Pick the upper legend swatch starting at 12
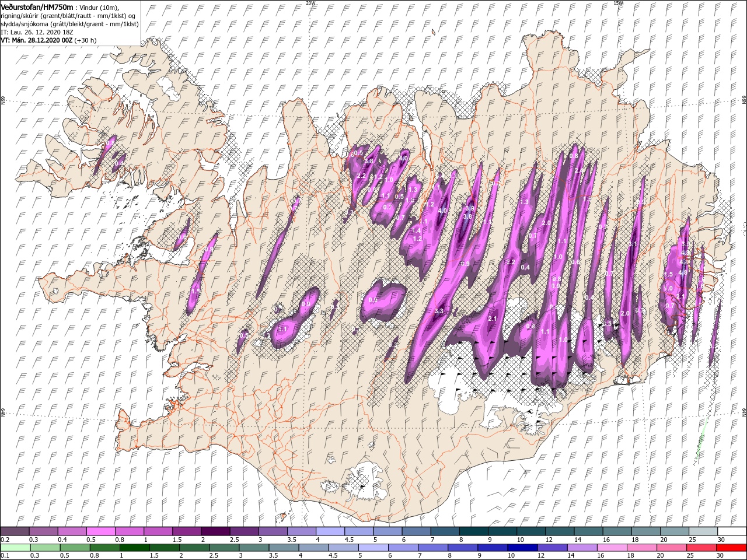Screen dimensions: 747x560 [558, 531]
